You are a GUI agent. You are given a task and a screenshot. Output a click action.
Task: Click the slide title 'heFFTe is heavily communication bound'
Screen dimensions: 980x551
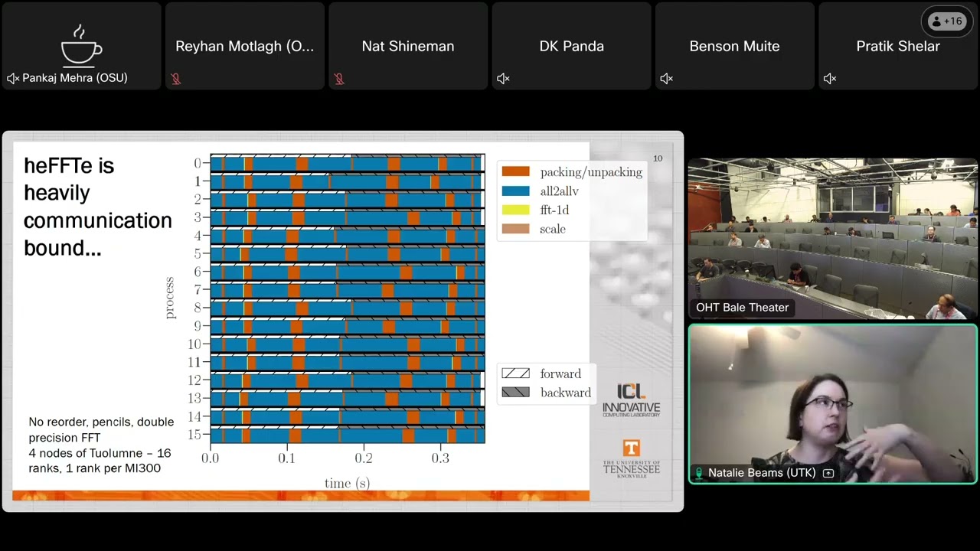point(98,207)
